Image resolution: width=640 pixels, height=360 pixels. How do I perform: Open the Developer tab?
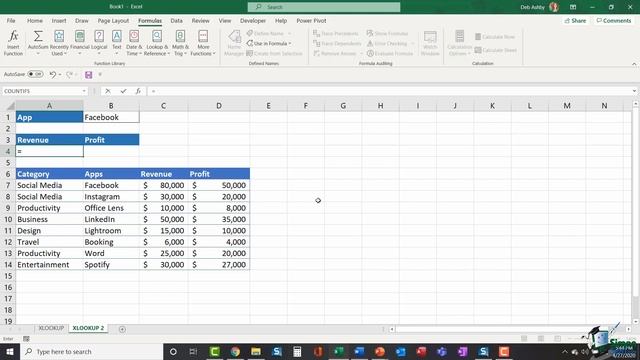[x=253, y=20]
